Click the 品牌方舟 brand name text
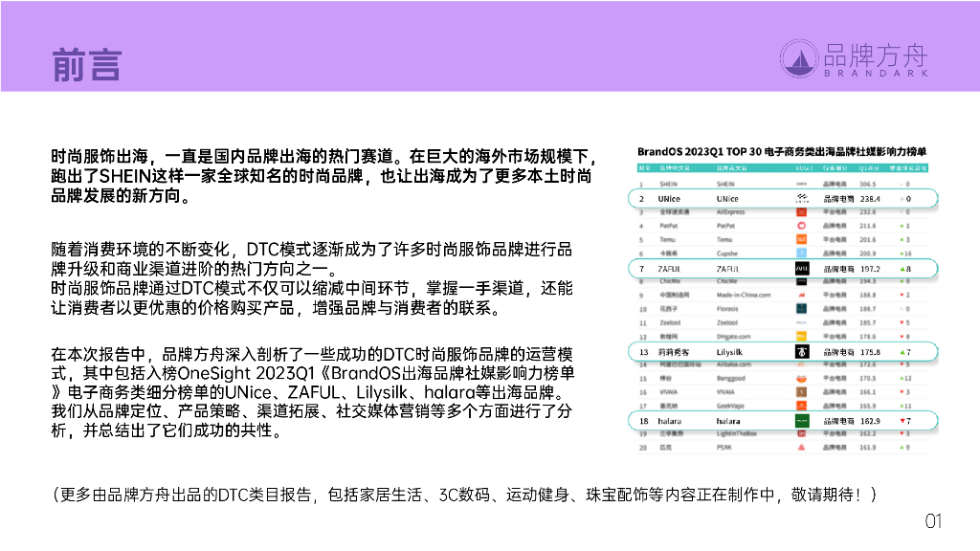Viewport: 980px width, 551px height. point(875,55)
